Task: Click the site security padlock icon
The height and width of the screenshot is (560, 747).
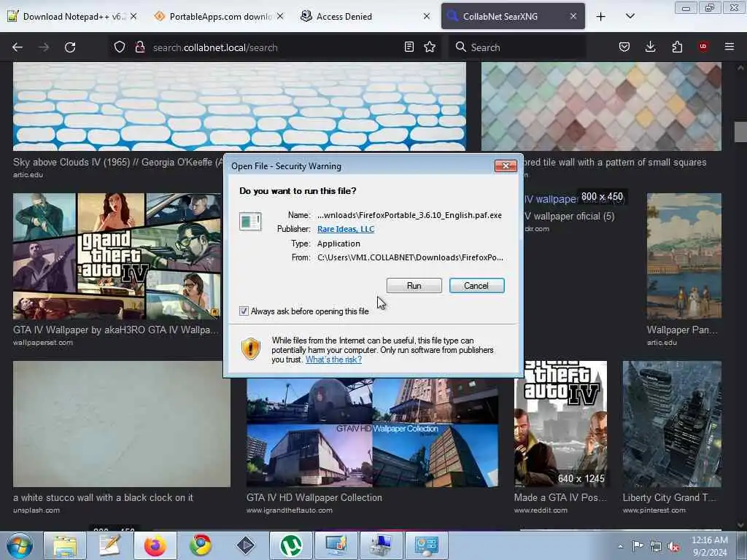Action: click(139, 47)
